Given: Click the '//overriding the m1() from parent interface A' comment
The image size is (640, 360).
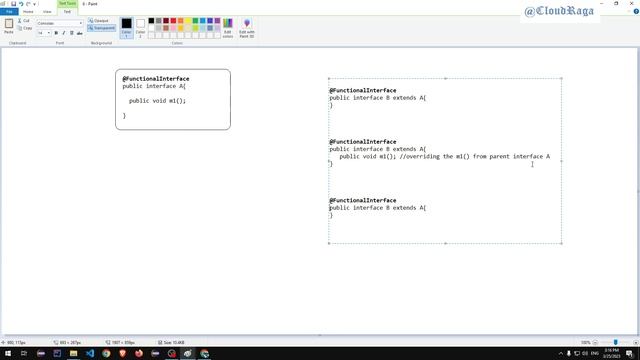Looking at the screenshot, I should pos(475,156).
